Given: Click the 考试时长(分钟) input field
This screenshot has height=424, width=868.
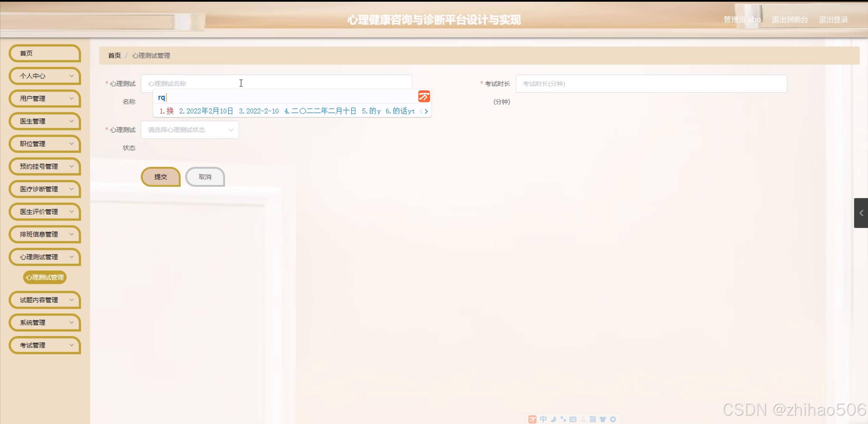Looking at the screenshot, I should 651,84.
